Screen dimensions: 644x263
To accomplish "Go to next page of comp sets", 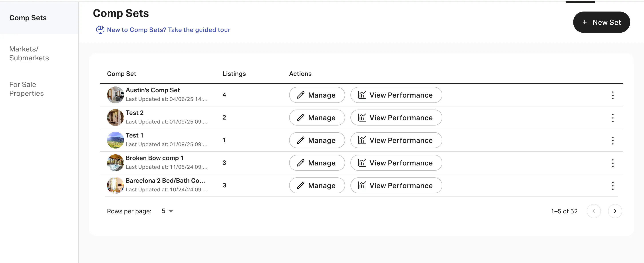I will point(615,211).
